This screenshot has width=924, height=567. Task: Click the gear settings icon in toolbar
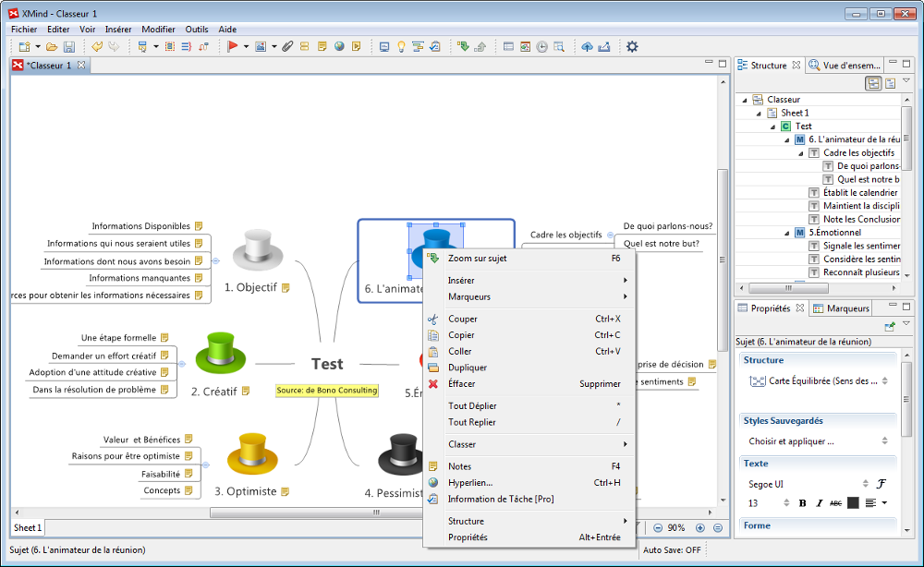click(632, 46)
